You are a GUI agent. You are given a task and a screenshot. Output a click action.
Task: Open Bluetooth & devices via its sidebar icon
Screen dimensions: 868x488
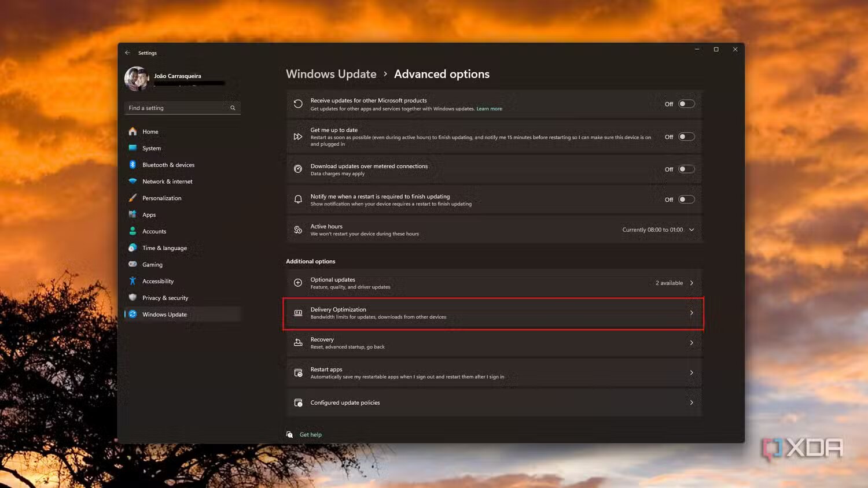point(133,165)
